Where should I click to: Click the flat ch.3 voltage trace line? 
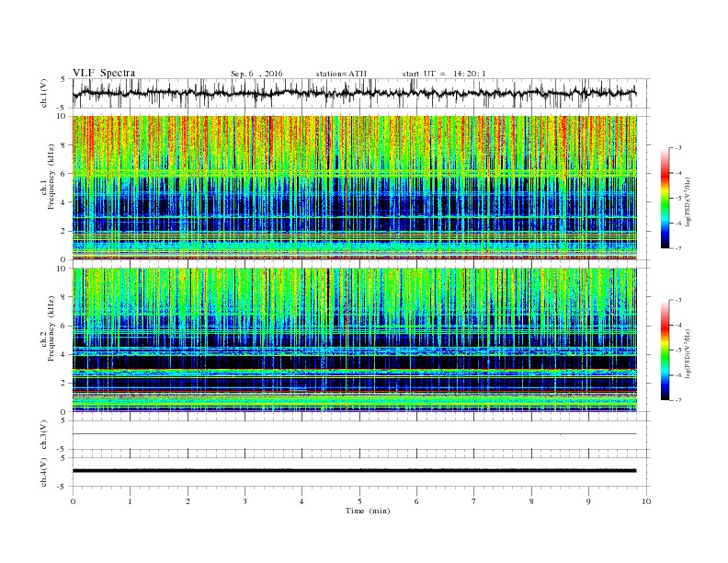point(354,434)
